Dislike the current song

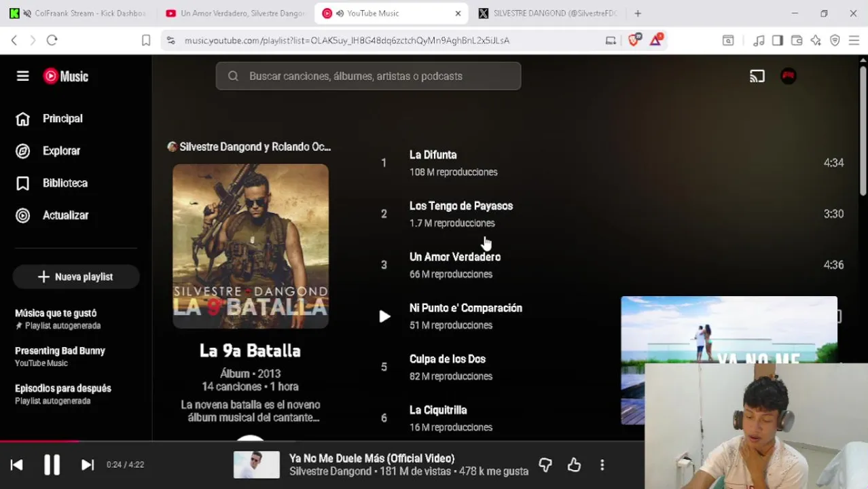[x=545, y=465]
